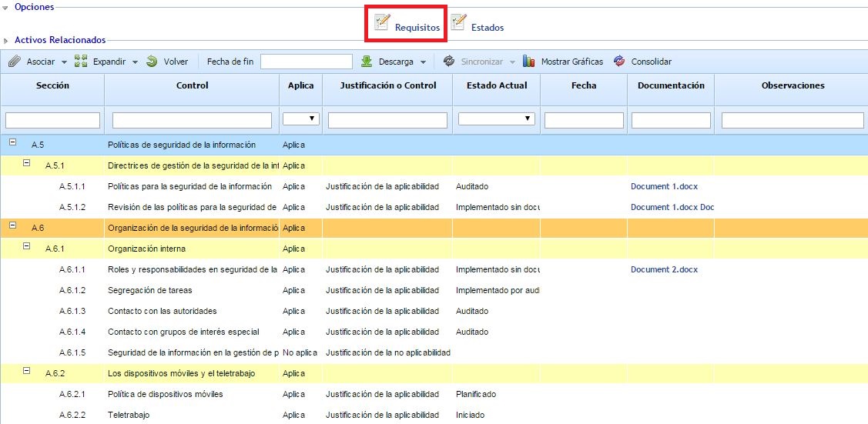The image size is (868, 424).
Task: Click the Mostrar Gráficas chart icon
Action: [529, 62]
